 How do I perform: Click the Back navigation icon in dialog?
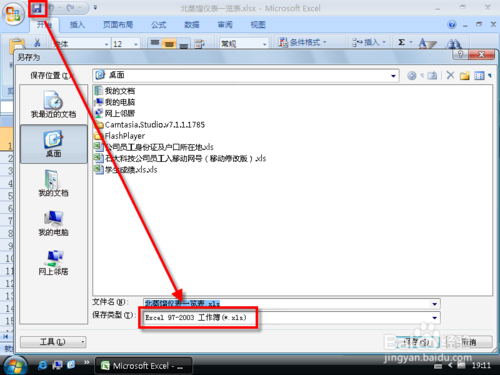[x=412, y=76]
